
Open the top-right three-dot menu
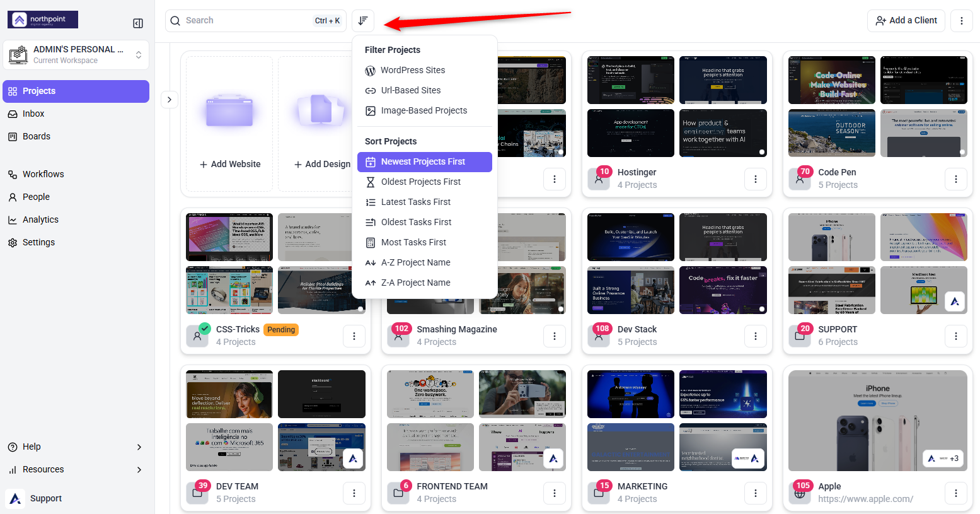(962, 21)
